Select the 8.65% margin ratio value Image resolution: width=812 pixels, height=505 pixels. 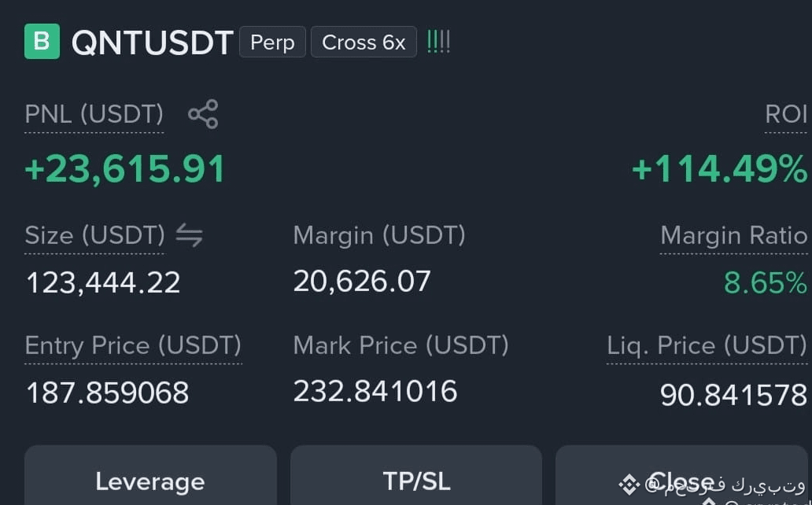[x=766, y=283]
